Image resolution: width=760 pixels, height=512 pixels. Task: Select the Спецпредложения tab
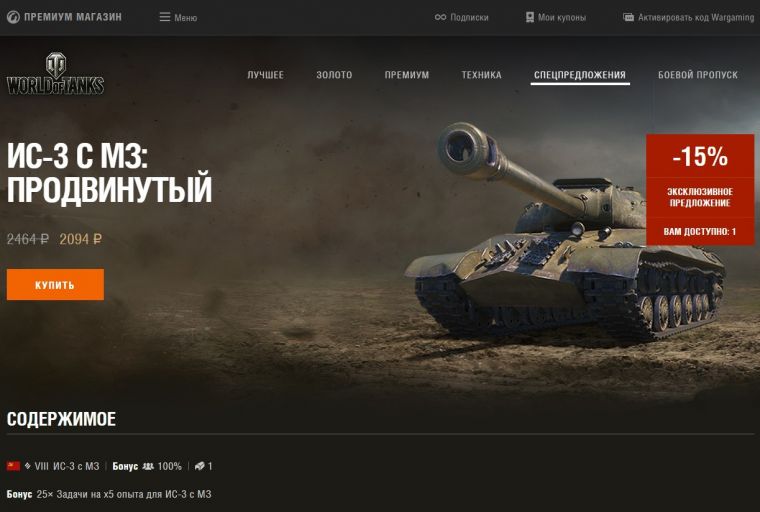click(580, 75)
